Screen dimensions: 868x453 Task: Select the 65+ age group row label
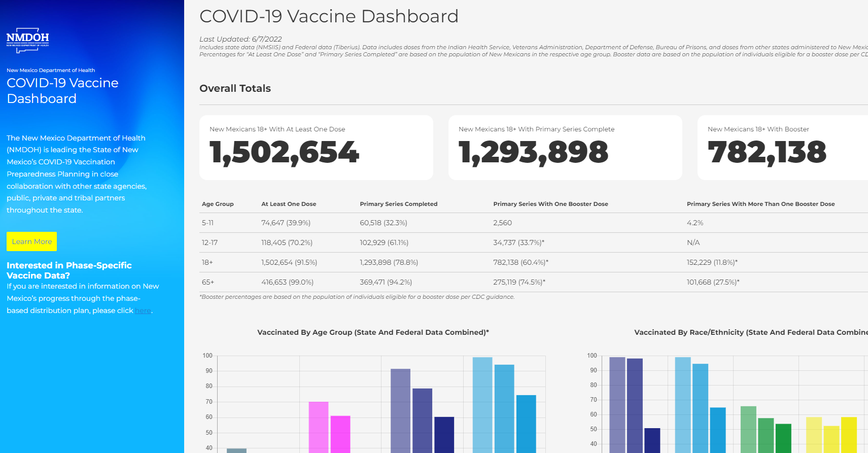pos(208,282)
